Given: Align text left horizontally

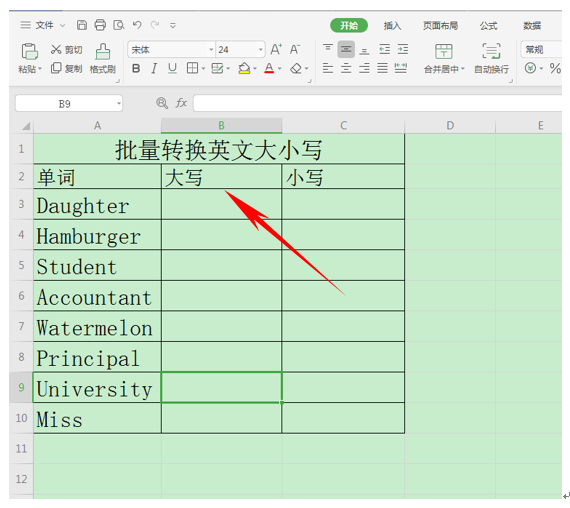Looking at the screenshot, I should 328,68.
